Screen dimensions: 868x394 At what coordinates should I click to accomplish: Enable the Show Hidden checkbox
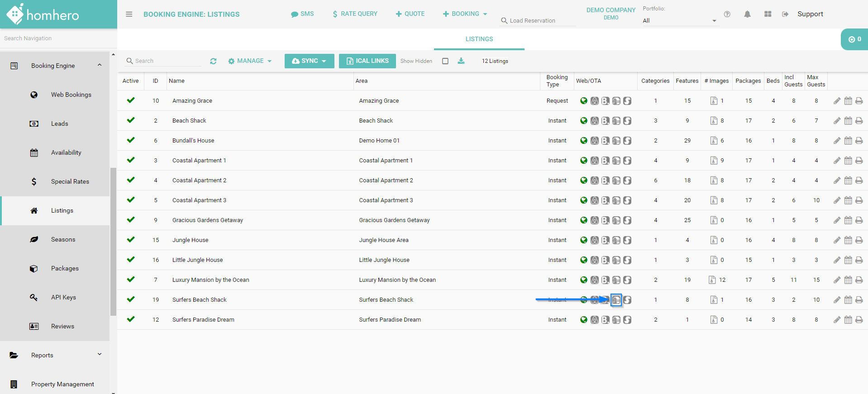coord(445,61)
